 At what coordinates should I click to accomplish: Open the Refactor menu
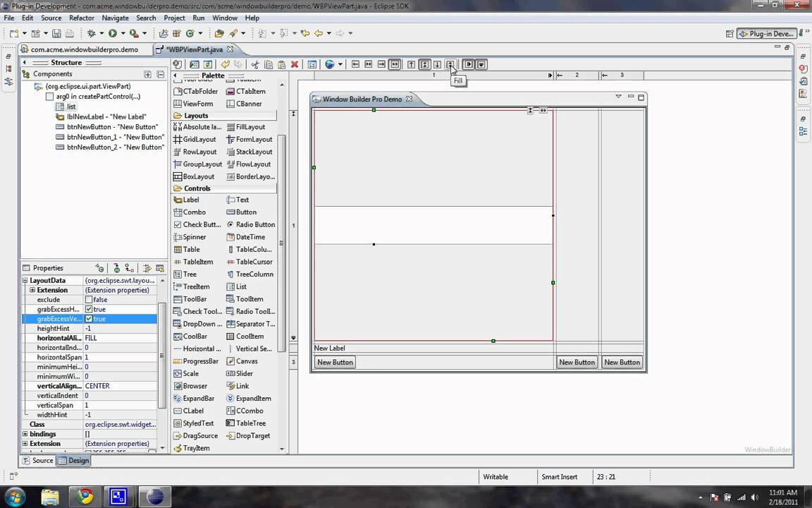tap(81, 18)
